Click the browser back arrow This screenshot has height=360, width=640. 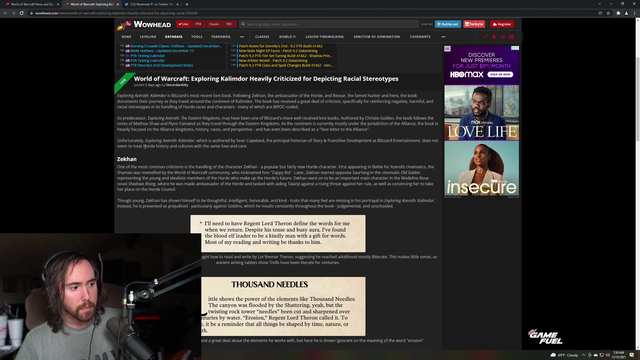(5, 13)
